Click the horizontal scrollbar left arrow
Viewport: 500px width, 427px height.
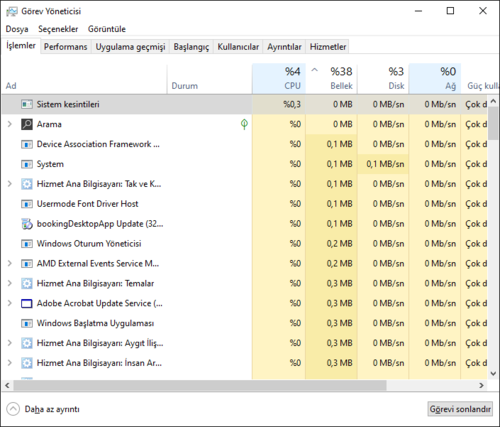point(7,386)
